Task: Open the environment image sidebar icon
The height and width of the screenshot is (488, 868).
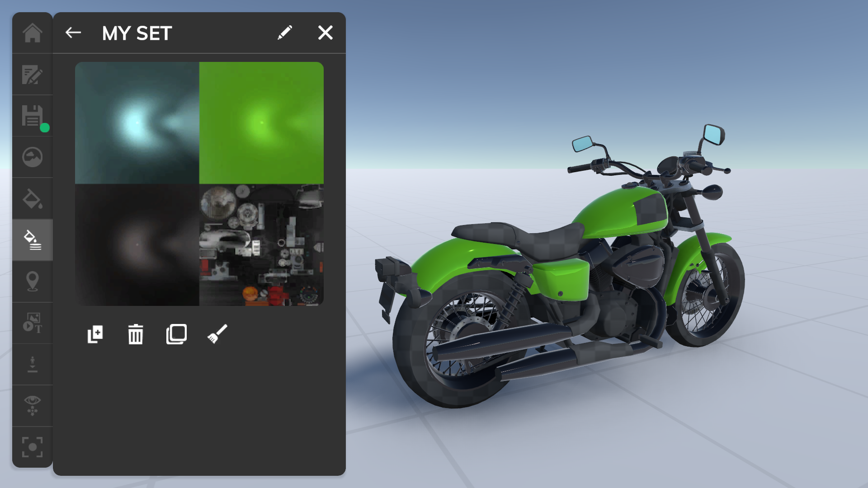Action: point(33,157)
